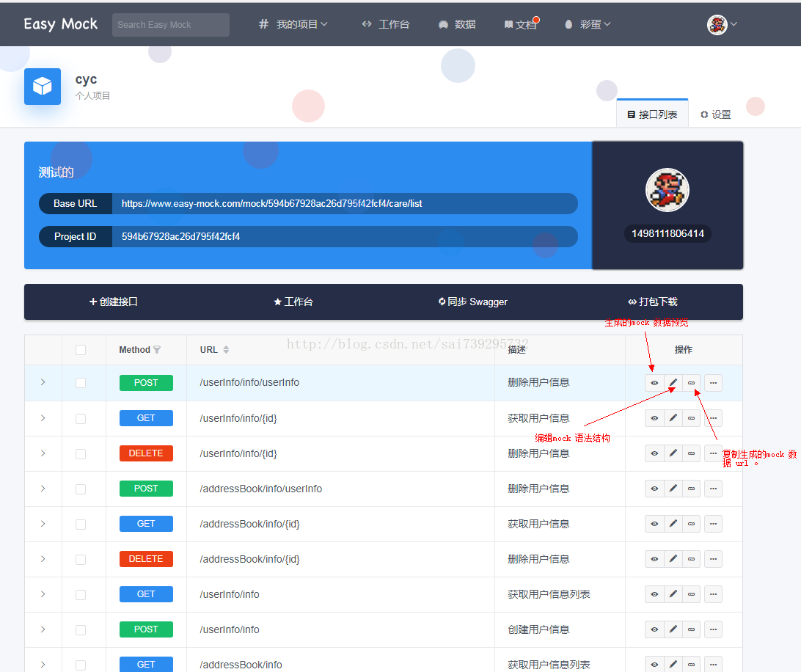Edit the DELETE /addressBook/info/{id} interface
The height and width of the screenshot is (672, 801).
point(673,559)
